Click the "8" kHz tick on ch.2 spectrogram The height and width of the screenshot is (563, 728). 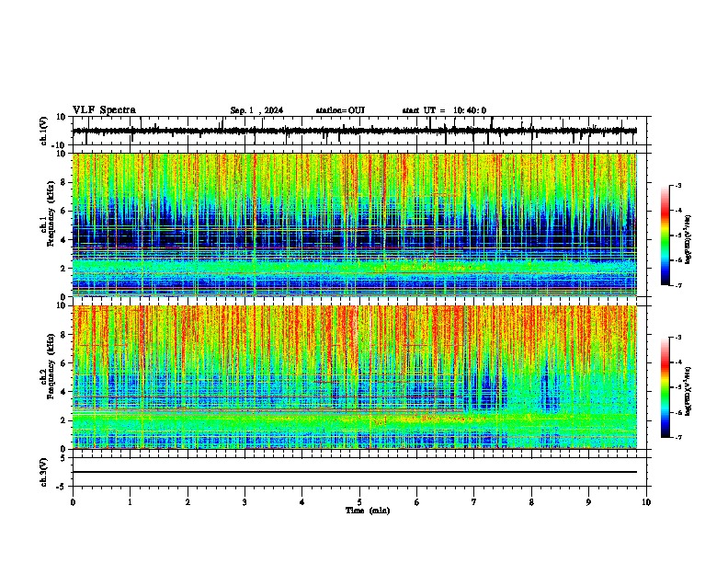pyautogui.click(x=63, y=335)
